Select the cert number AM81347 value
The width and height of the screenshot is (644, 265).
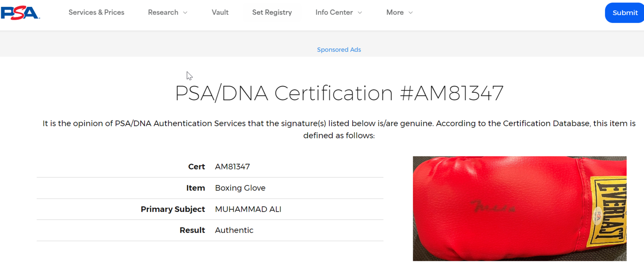(x=232, y=166)
